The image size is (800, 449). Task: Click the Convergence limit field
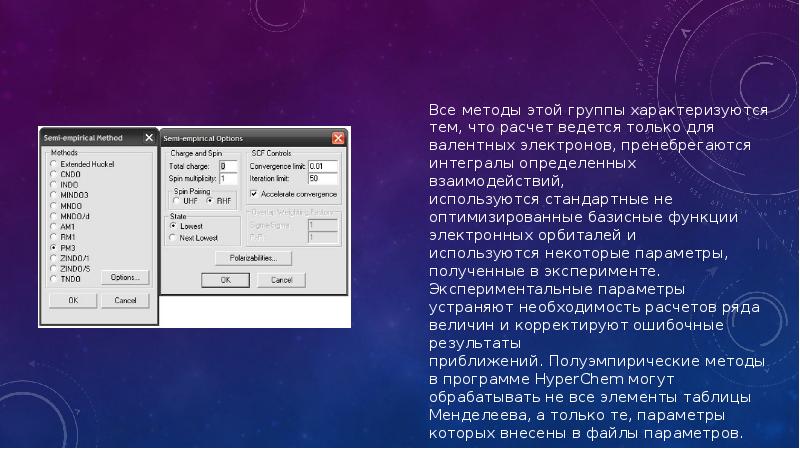(322, 166)
